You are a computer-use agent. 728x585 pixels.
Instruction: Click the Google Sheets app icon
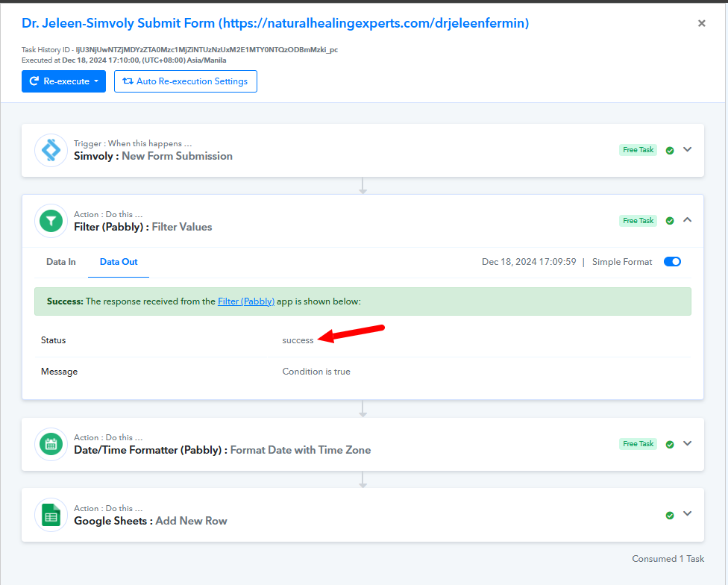(51, 515)
